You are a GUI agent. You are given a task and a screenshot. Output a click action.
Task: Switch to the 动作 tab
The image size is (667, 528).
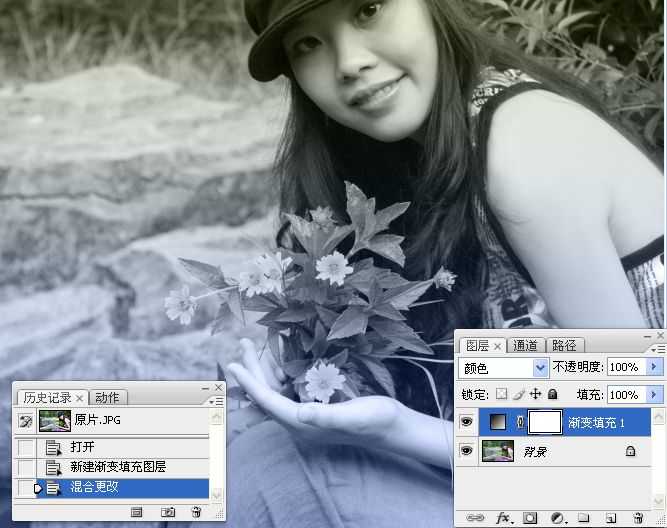107,398
